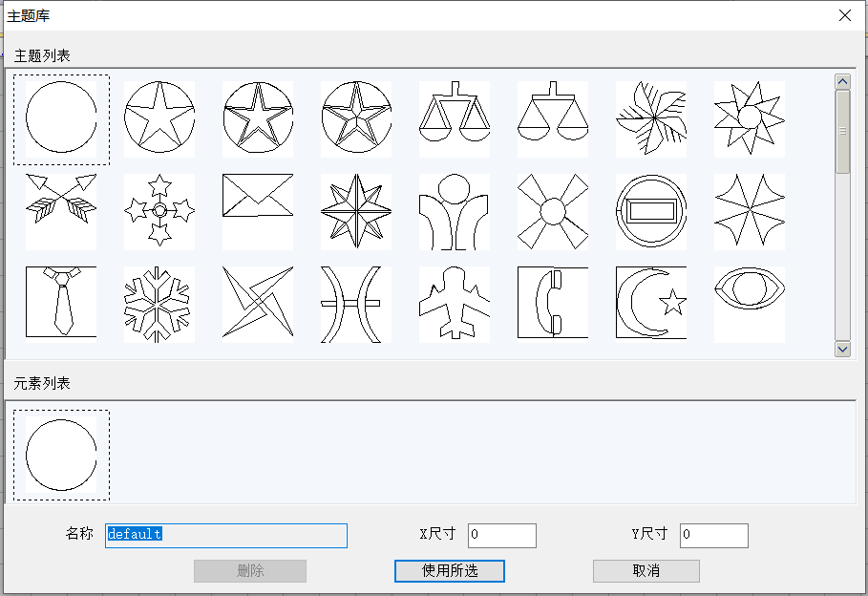The image size is (868, 596).
Task: Click the theme list scrollbar thumb
Action: 842,132
